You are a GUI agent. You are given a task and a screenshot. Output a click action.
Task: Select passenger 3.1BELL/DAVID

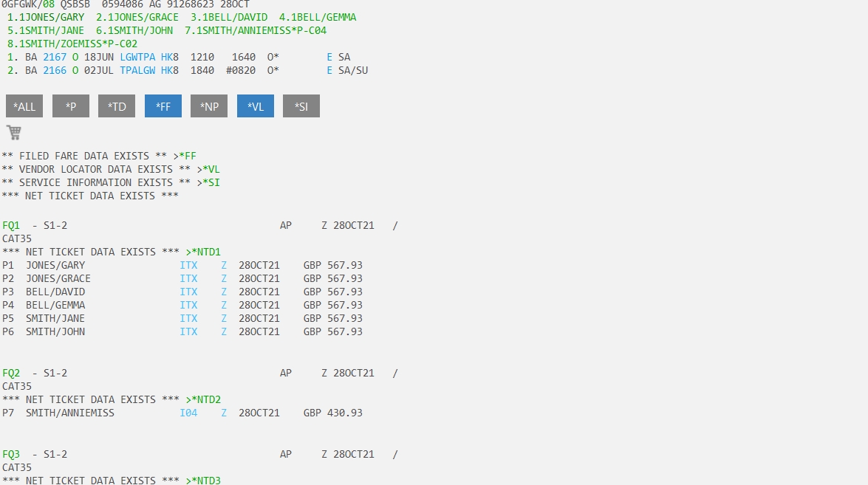click(229, 17)
